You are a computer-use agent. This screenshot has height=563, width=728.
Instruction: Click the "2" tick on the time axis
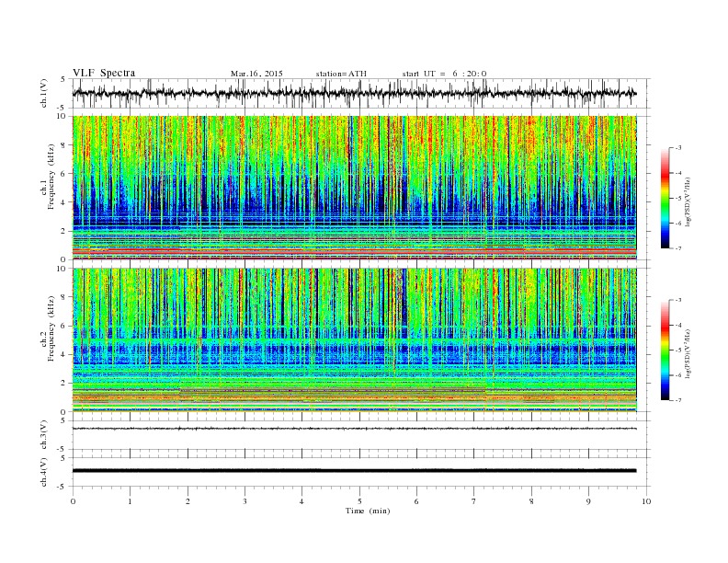[x=188, y=501]
